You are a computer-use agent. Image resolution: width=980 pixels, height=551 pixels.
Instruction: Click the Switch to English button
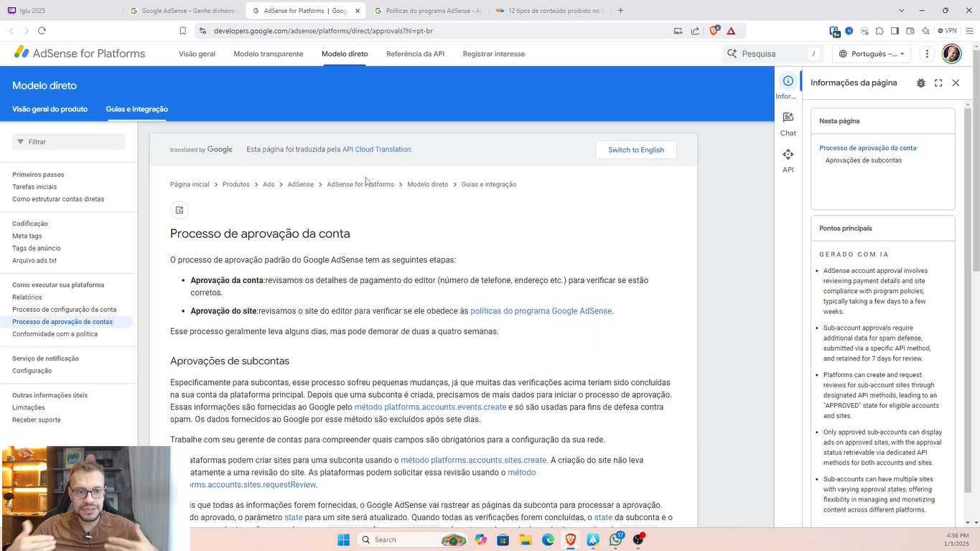(x=635, y=150)
